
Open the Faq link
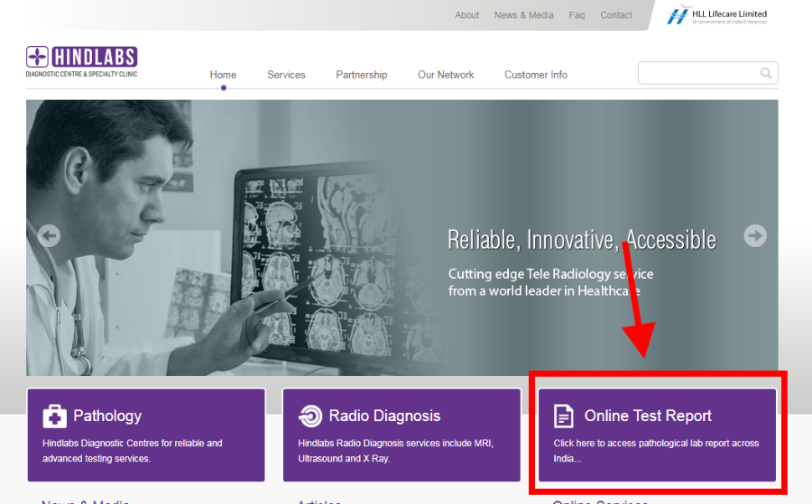point(577,15)
